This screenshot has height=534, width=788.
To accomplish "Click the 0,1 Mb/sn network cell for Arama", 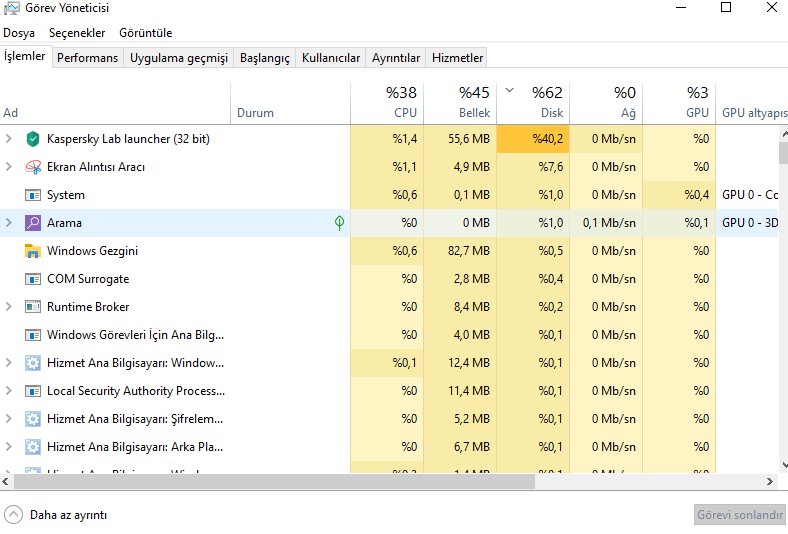I will click(x=606, y=223).
